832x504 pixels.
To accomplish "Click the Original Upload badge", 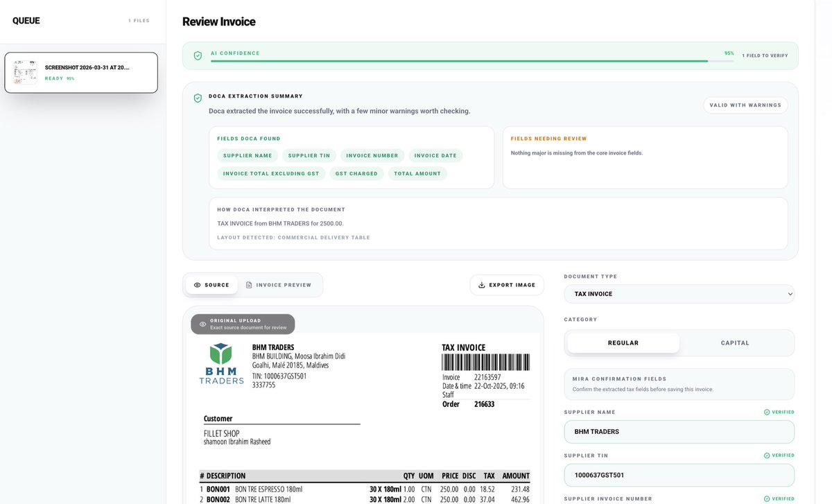I will tap(243, 324).
